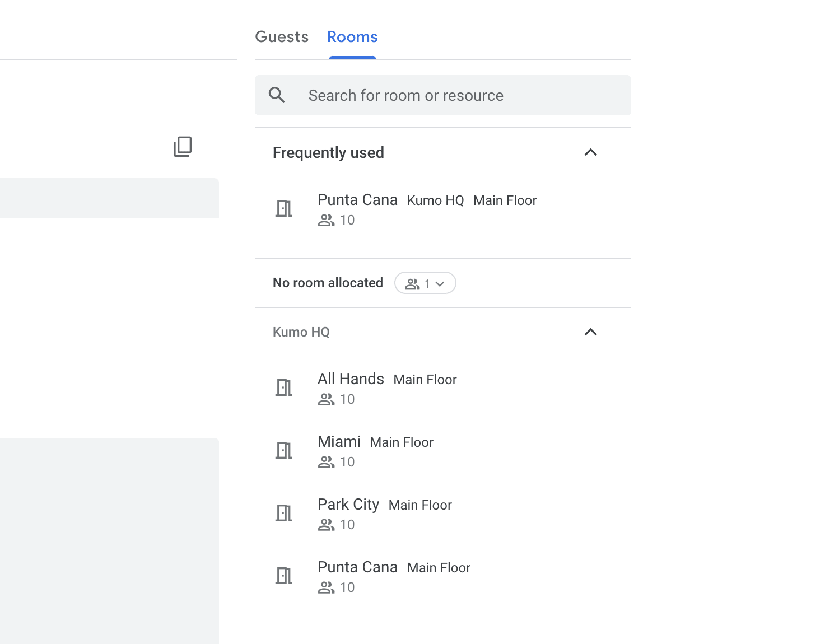The image size is (839, 644).
Task: Switch to the Guests tab
Action: pyautogui.click(x=281, y=36)
